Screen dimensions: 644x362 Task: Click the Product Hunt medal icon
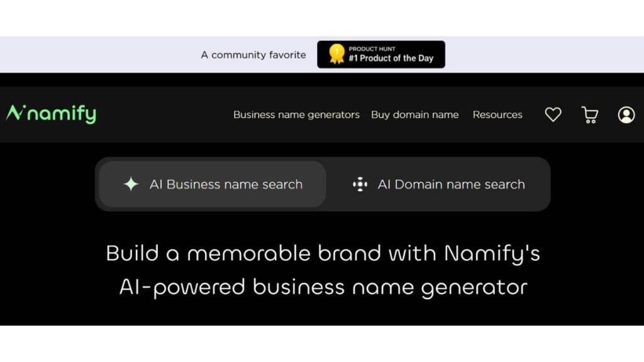[x=335, y=54]
